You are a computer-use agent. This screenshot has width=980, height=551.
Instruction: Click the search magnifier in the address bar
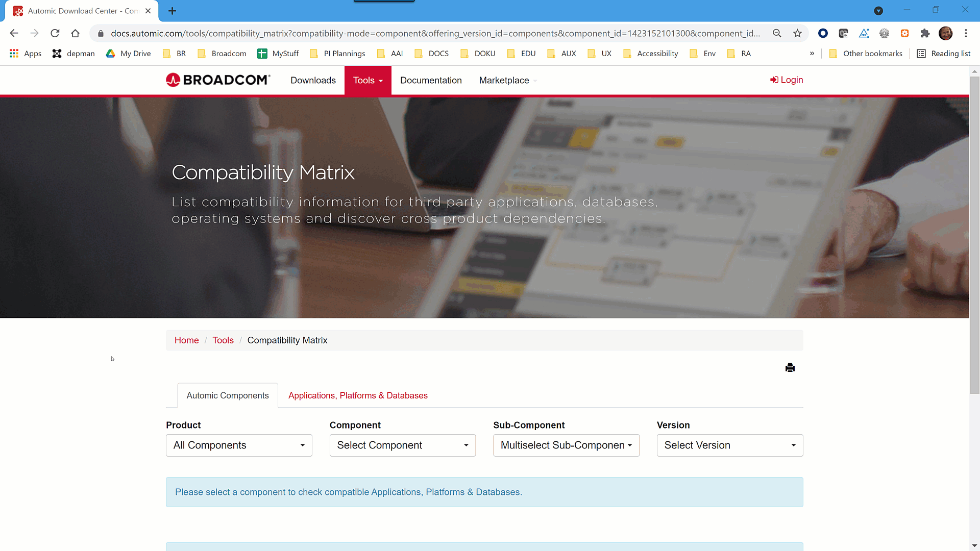click(777, 33)
